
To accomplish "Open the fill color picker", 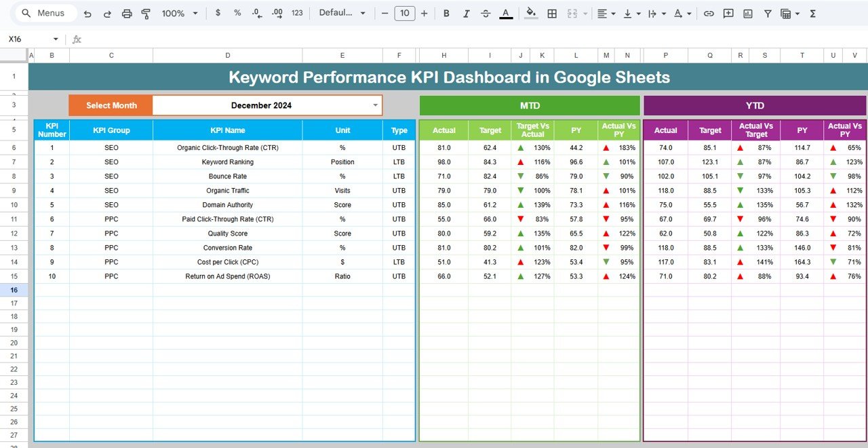I will click(x=531, y=13).
